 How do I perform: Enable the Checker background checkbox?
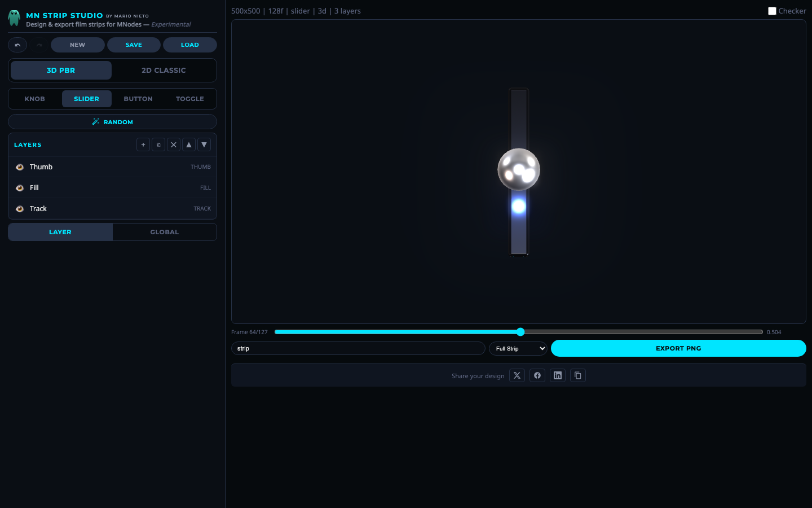click(x=772, y=11)
